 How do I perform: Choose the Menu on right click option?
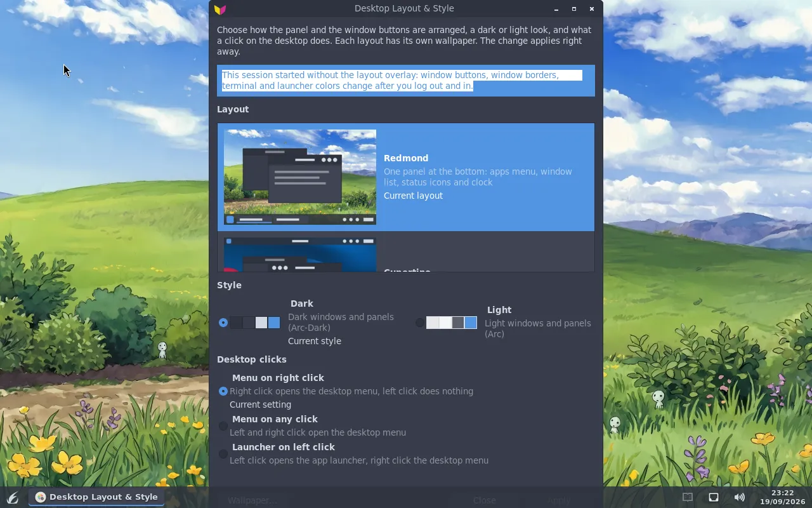[x=223, y=391]
